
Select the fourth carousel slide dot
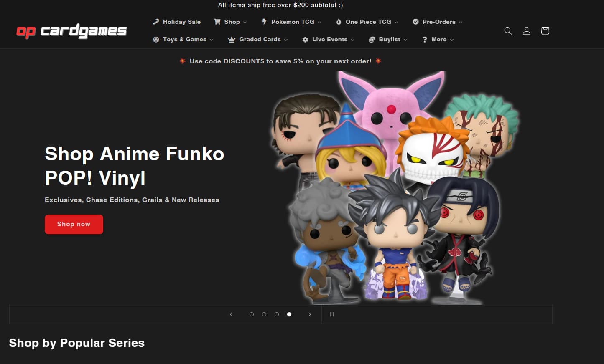(x=289, y=314)
